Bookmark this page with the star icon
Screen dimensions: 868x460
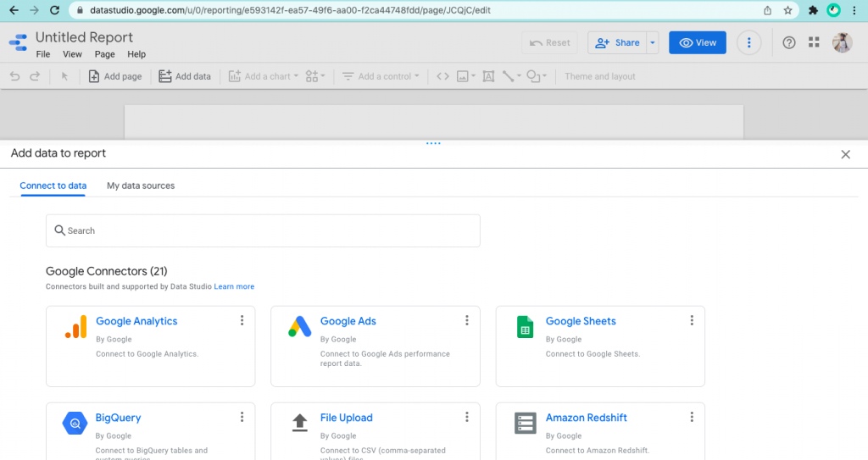coord(787,10)
